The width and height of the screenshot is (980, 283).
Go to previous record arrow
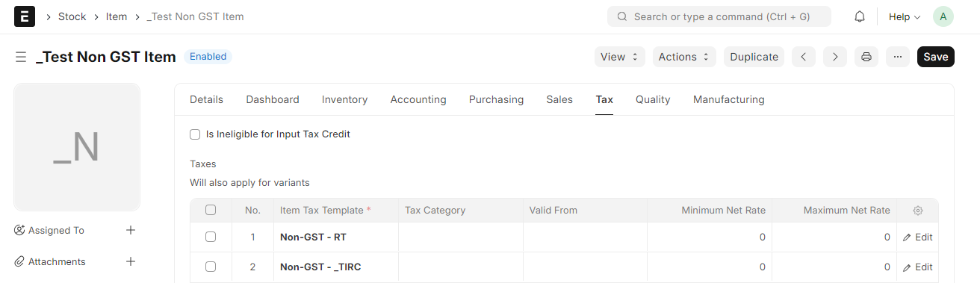tap(804, 57)
